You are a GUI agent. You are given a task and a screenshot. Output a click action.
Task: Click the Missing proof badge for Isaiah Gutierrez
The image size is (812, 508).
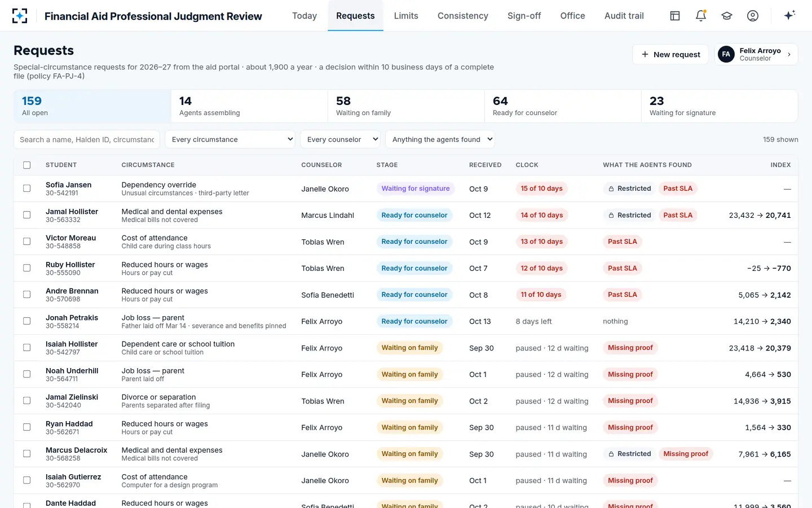630,480
